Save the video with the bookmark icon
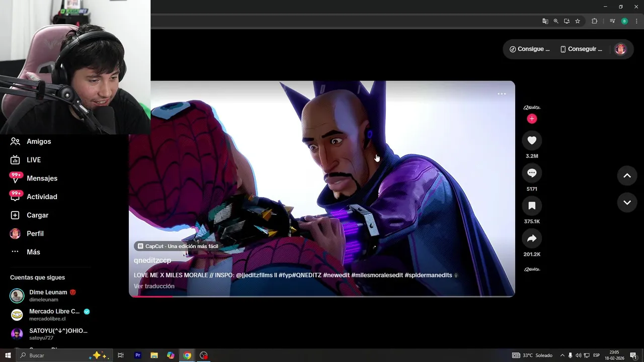 coord(532,206)
